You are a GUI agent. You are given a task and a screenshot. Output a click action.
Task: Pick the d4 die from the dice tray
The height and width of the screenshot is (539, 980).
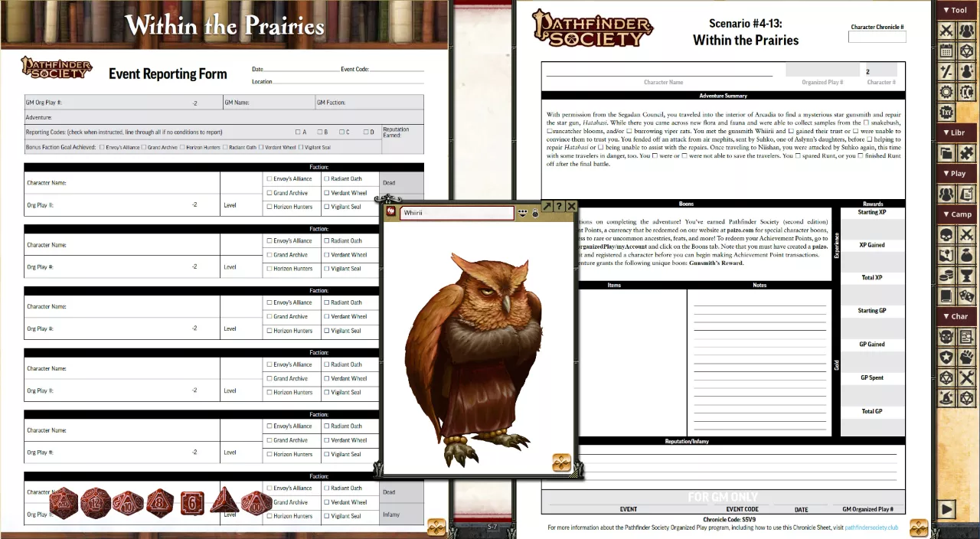[x=224, y=501]
